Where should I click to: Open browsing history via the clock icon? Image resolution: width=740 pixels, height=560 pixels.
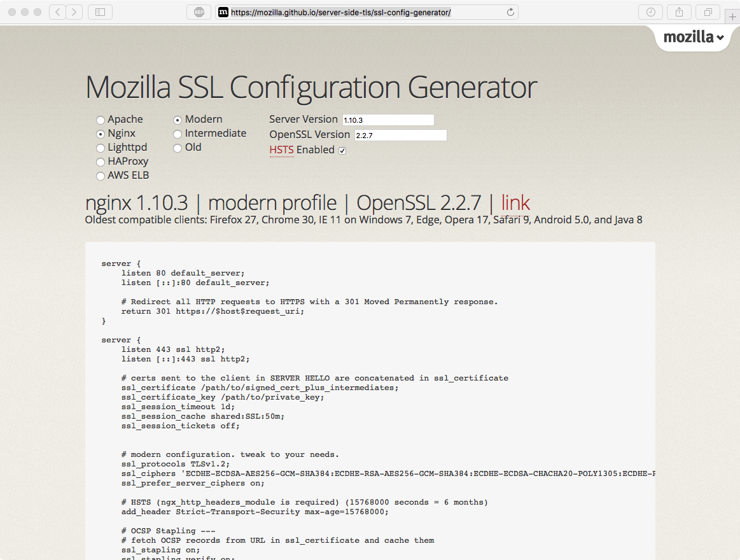point(650,11)
